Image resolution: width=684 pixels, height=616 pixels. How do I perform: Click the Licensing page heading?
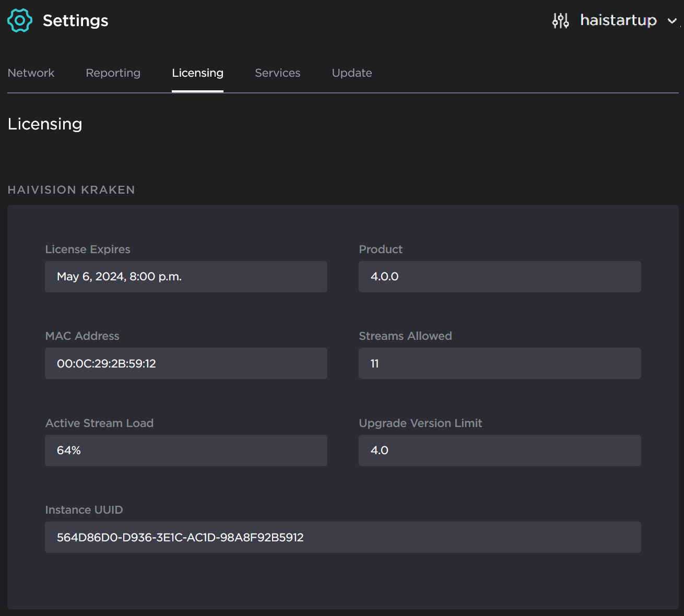pyautogui.click(x=45, y=124)
